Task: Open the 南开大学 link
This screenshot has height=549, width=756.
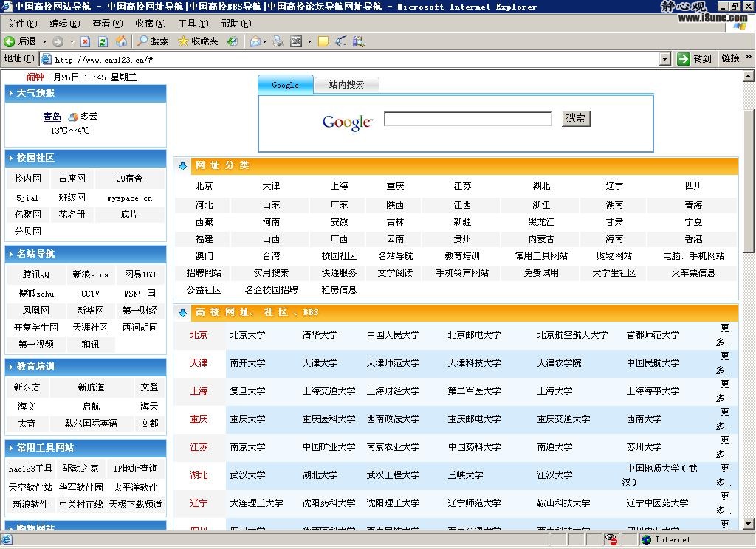Action: click(x=247, y=362)
